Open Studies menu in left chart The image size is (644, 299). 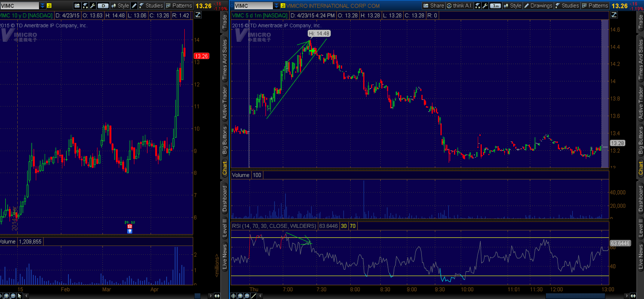[x=151, y=6]
